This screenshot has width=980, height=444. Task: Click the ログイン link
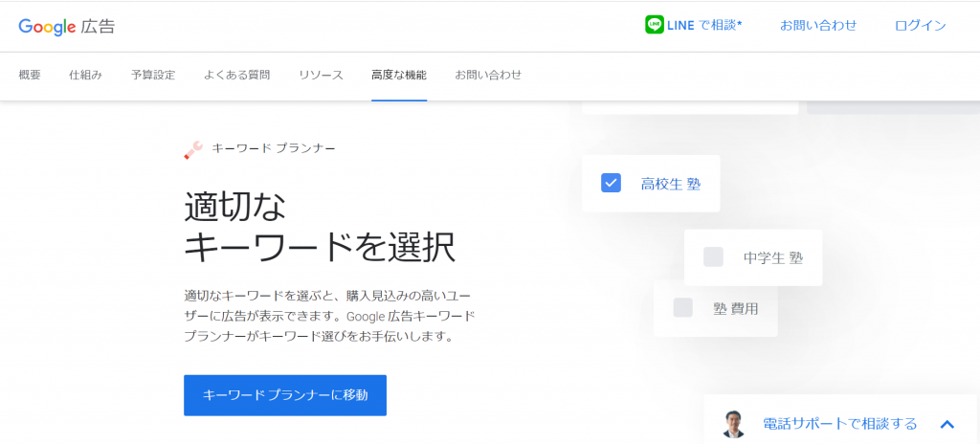[921, 26]
